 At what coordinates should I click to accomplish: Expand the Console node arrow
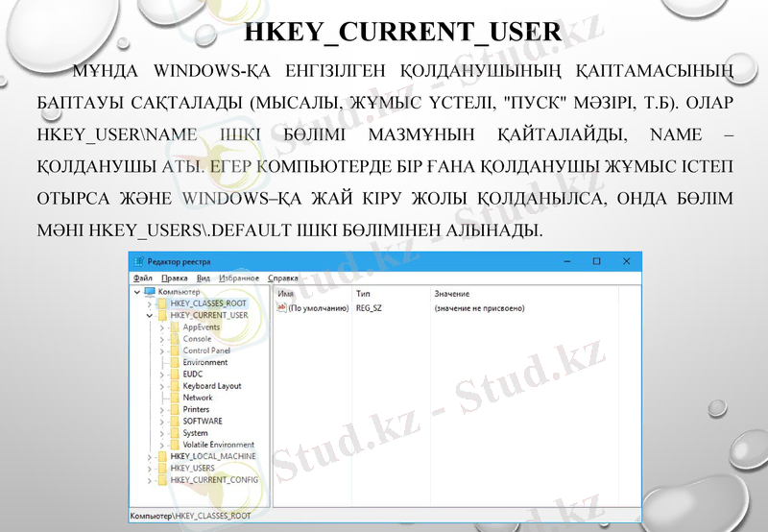coord(162,339)
